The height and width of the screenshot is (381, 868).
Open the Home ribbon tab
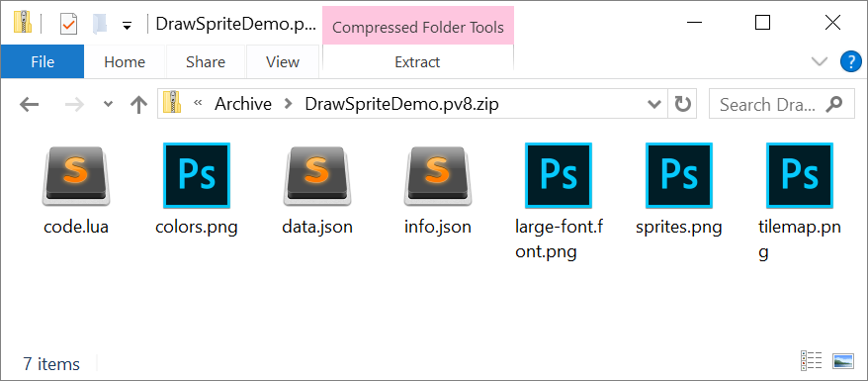click(x=125, y=61)
